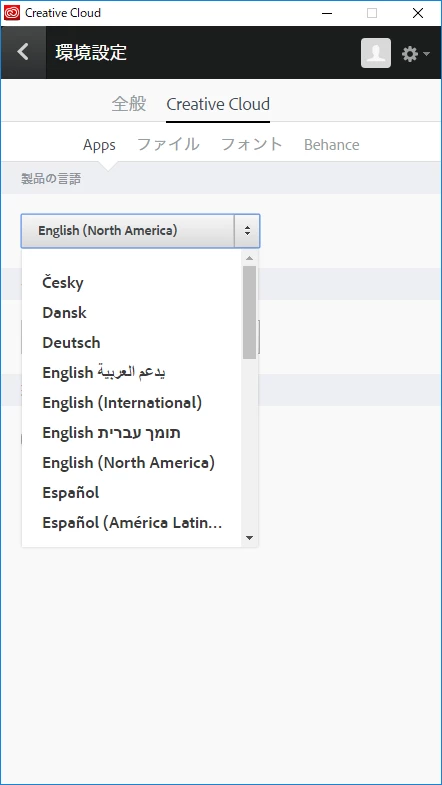Open the Behance sub-tab

[x=331, y=145]
